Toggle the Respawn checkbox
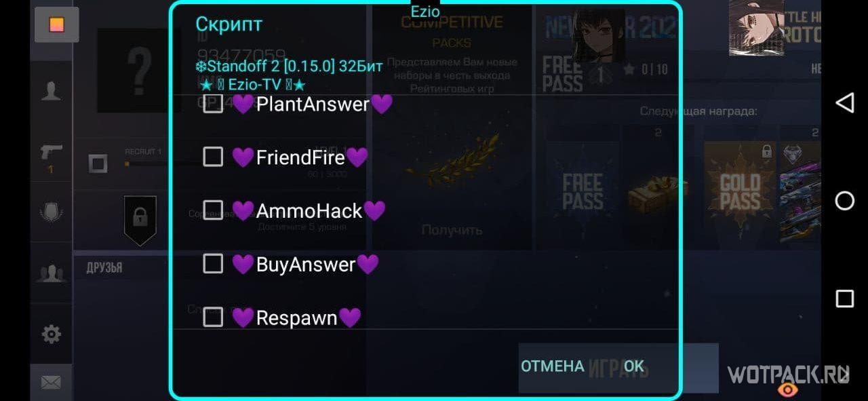The width and height of the screenshot is (868, 401). click(213, 317)
